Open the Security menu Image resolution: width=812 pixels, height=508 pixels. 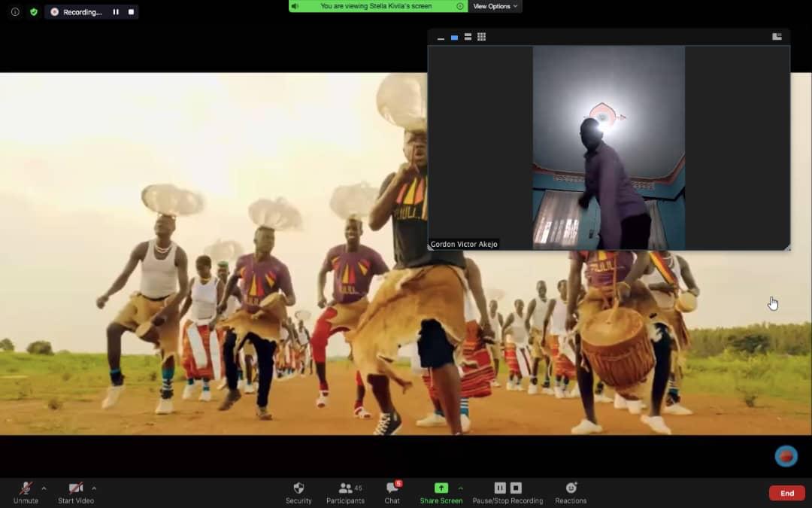click(x=298, y=492)
